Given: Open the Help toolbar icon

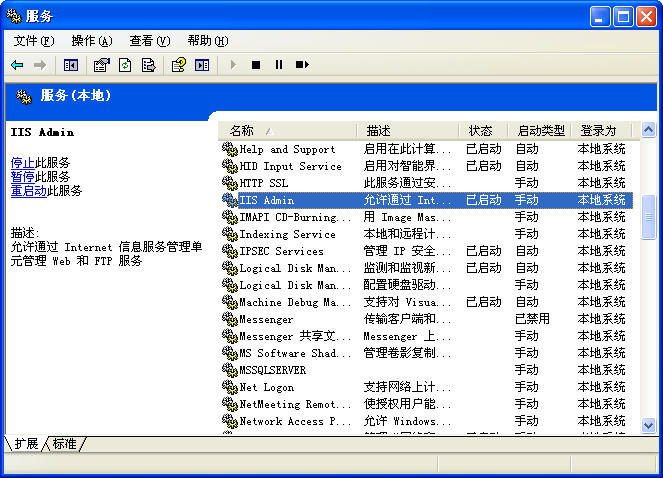Looking at the screenshot, I should pos(179,65).
